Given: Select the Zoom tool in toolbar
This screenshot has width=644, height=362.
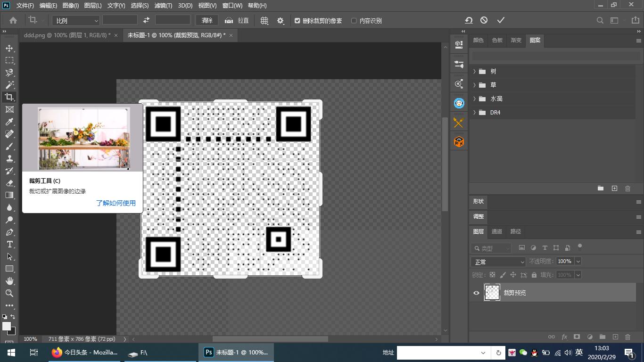Looking at the screenshot, I should point(9,293).
